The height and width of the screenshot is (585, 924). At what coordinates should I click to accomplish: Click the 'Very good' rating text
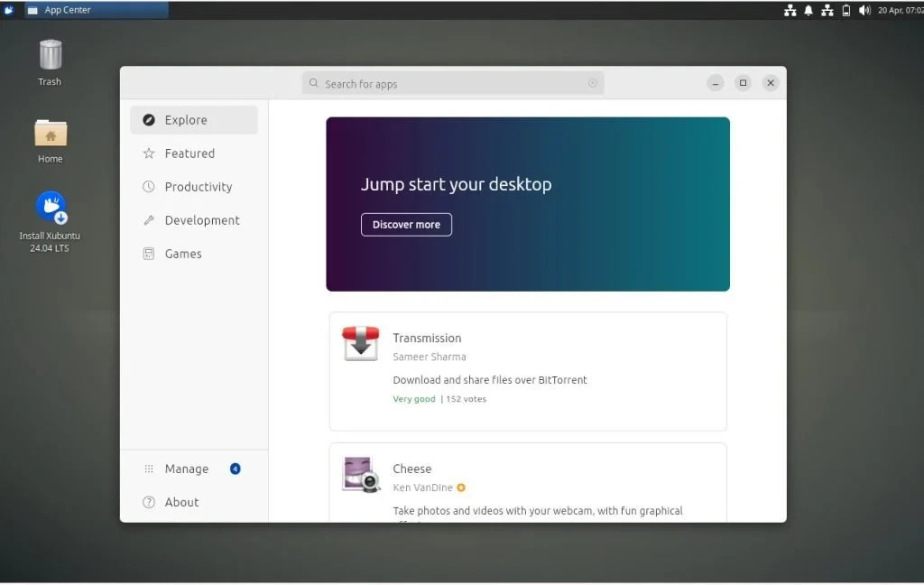pos(414,399)
